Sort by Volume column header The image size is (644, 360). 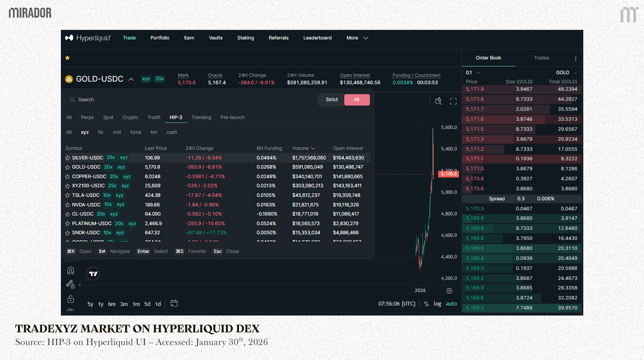[303, 148]
